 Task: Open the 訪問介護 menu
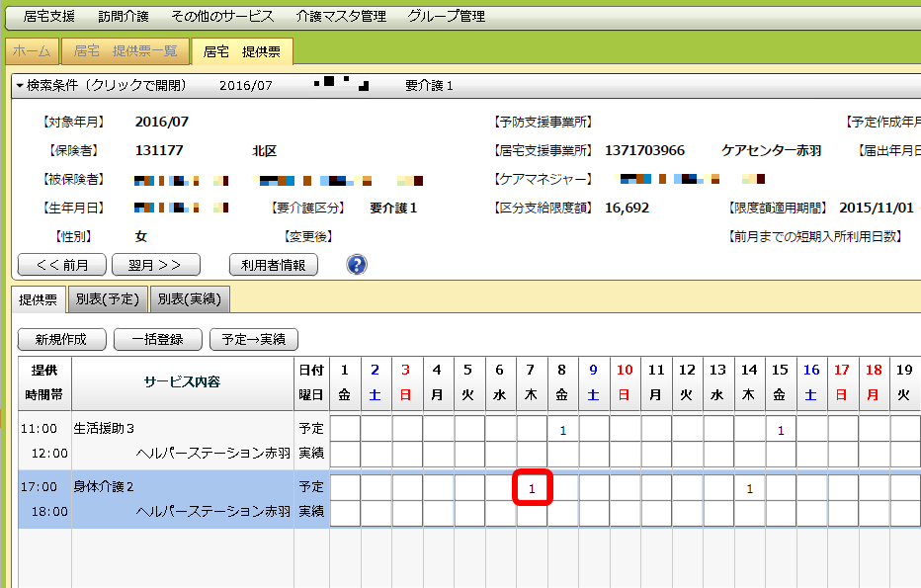(x=125, y=17)
